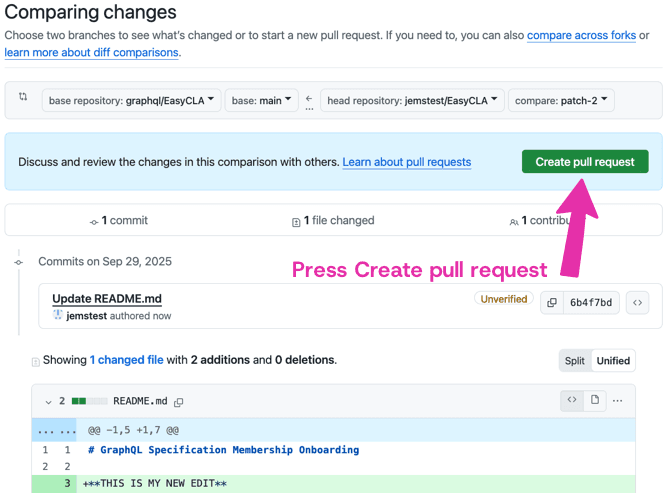Click the file diff icon next to Showing
670x493 pixels.
(x=36, y=362)
